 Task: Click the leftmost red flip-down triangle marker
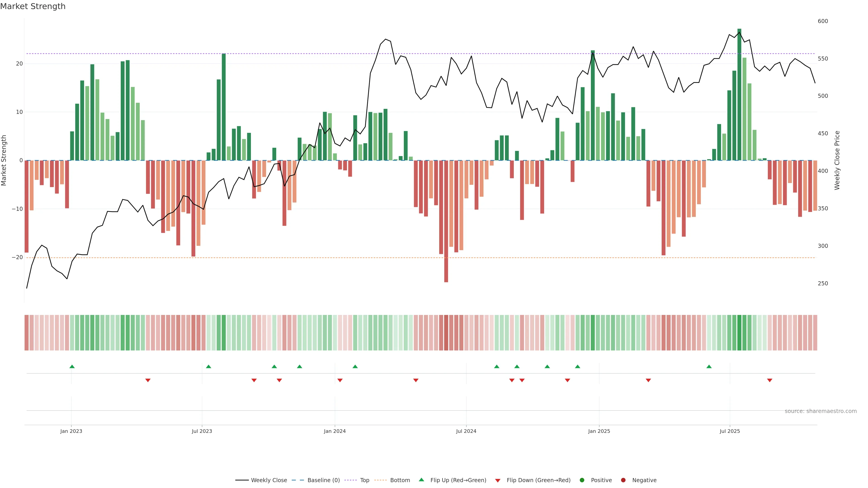(x=148, y=380)
